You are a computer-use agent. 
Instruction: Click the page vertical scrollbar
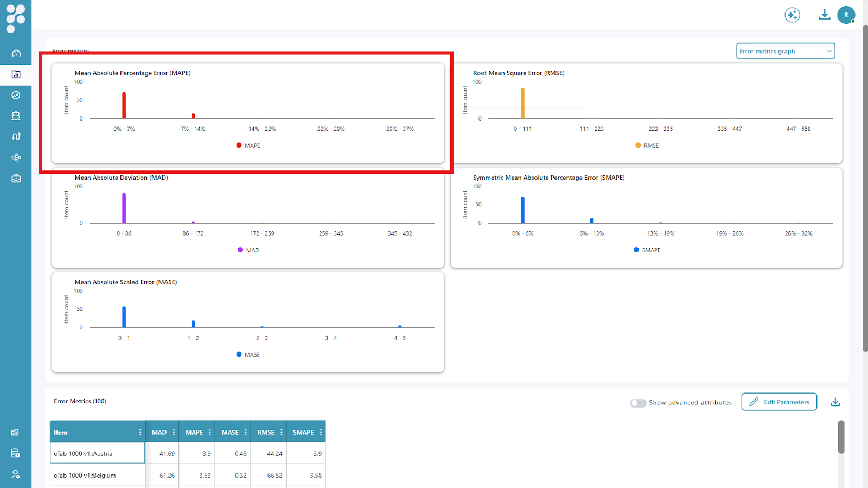(865, 188)
